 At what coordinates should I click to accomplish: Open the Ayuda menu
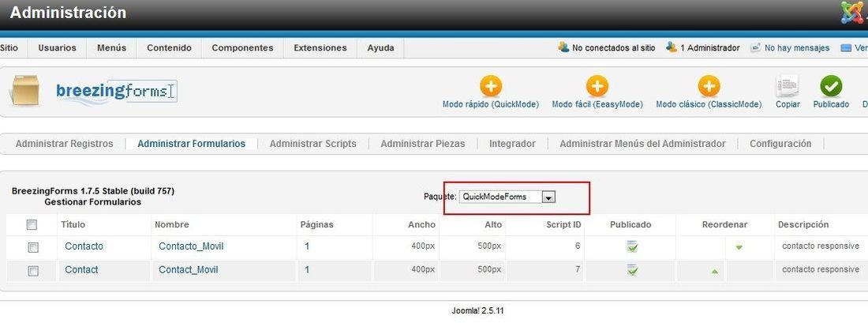tap(381, 47)
